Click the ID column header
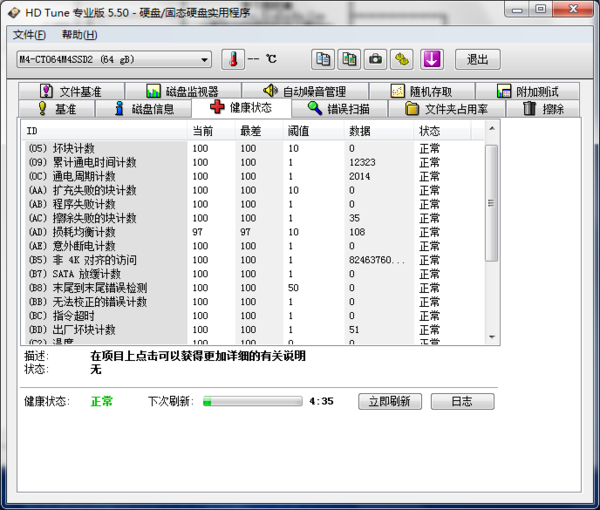 tap(104, 131)
